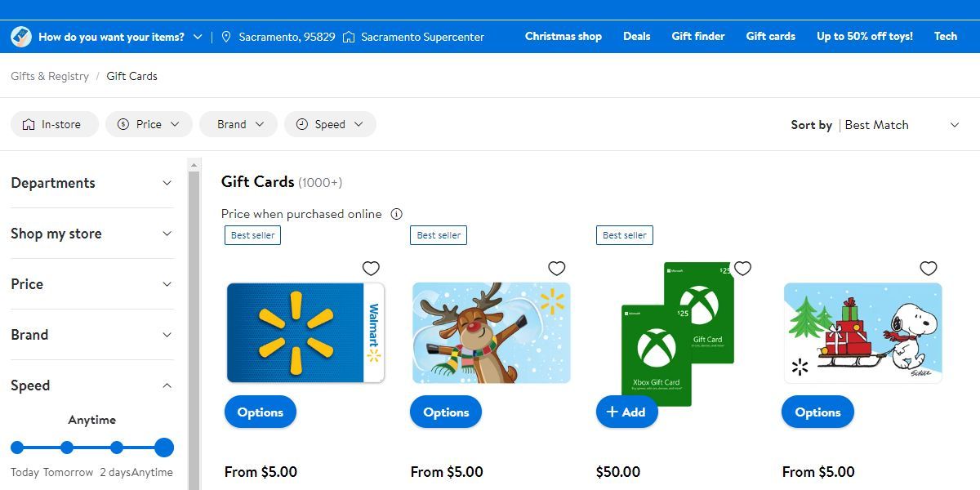Save Xbox gift card using heart icon

[742, 269]
